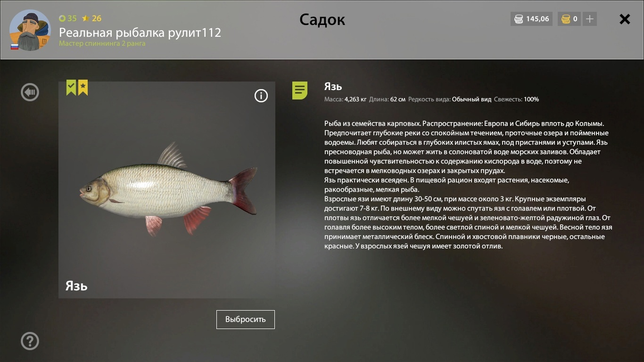The width and height of the screenshot is (644, 362).
Task: Click the gold coins balance icon
Action: coord(565,19)
